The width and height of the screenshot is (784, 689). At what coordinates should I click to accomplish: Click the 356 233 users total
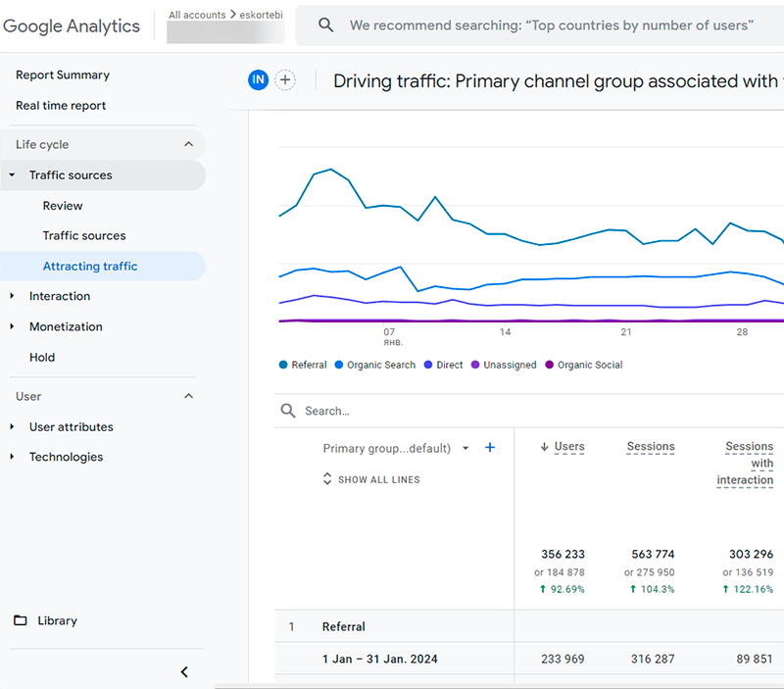[563, 554]
